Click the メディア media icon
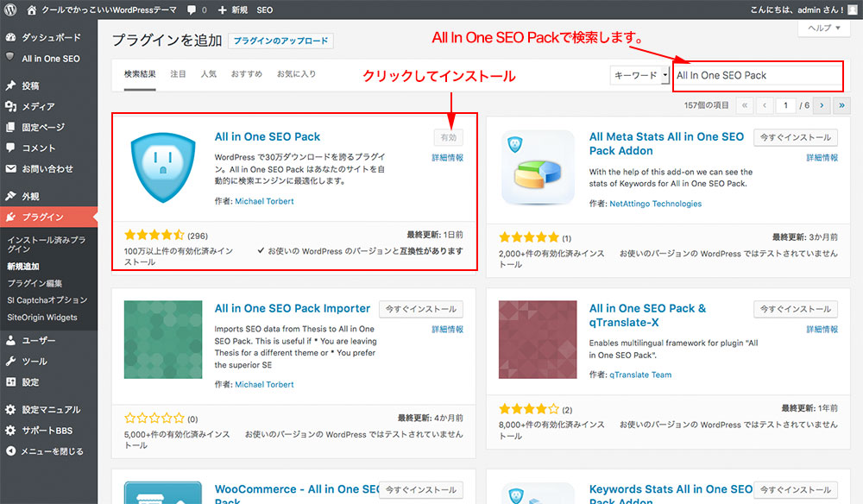Screen dimensions: 863x504 10,106
